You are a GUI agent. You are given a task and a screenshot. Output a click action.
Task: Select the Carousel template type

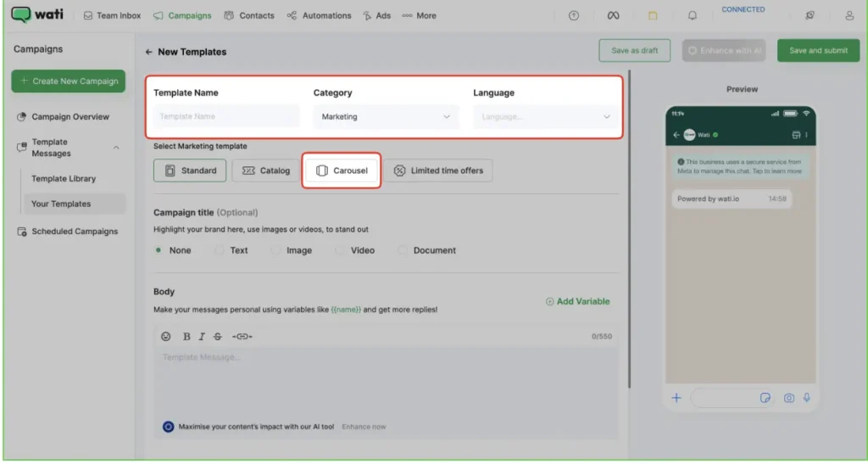click(x=342, y=171)
